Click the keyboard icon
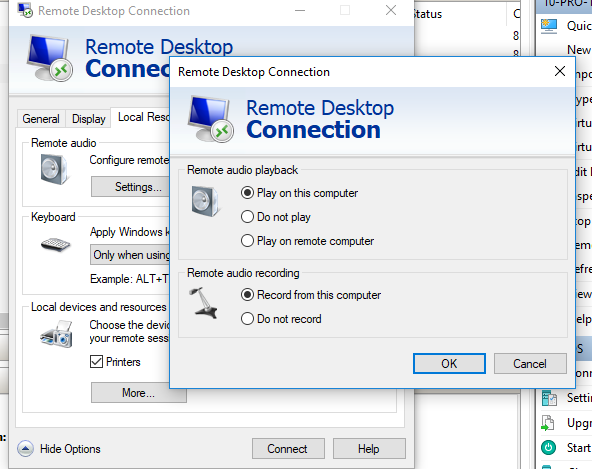This screenshot has height=469, width=592. coord(56,244)
